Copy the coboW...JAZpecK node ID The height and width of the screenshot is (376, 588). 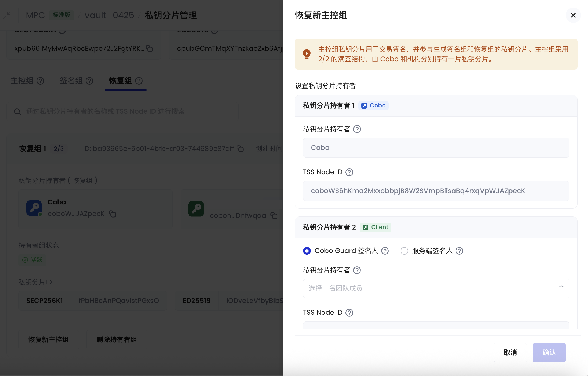[x=112, y=214]
